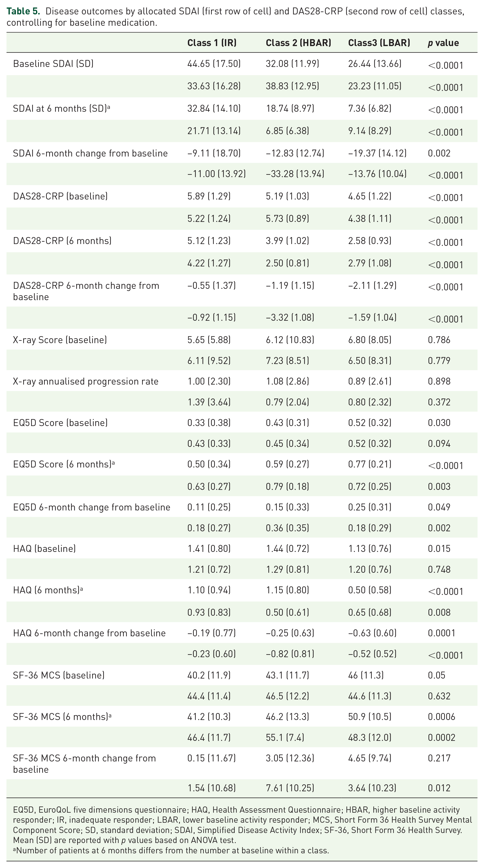The image size is (484, 868).
Task: Select the X-ray Score (baseline) label
Action: [x=60, y=340]
